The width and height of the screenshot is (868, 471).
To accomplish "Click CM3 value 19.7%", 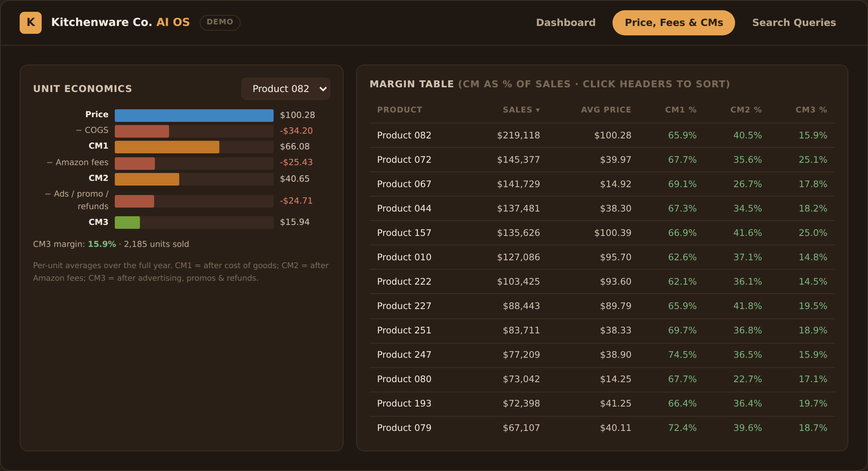I will (813, 403).
